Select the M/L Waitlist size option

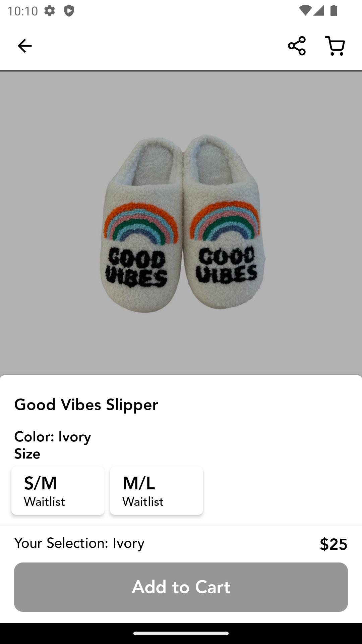pyautogui.click(x=157, y=490)
